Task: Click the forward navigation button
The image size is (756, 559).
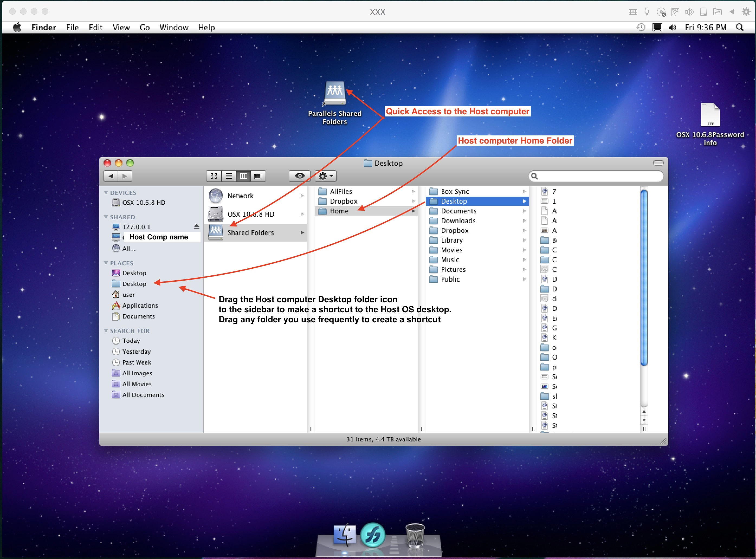Action: point(125,176)
